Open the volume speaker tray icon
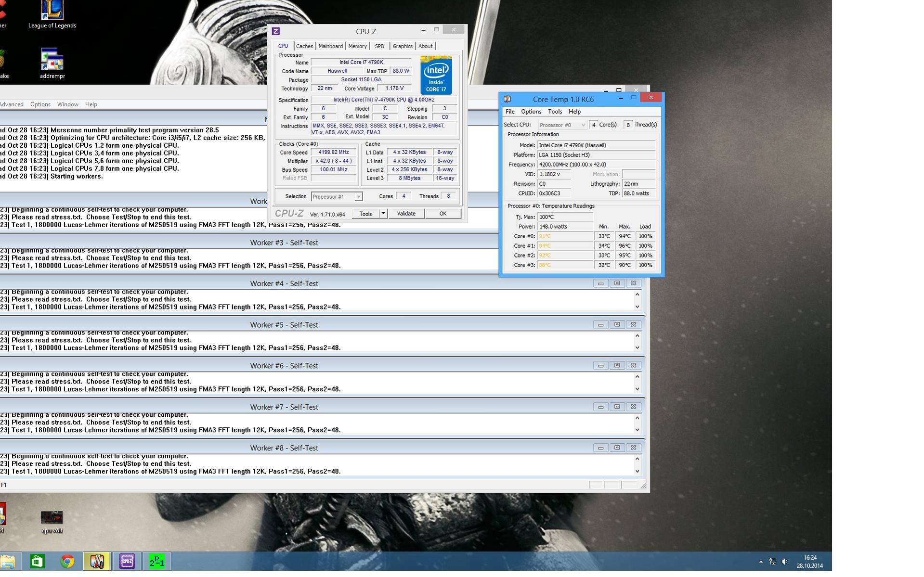 tap(785, 561)
